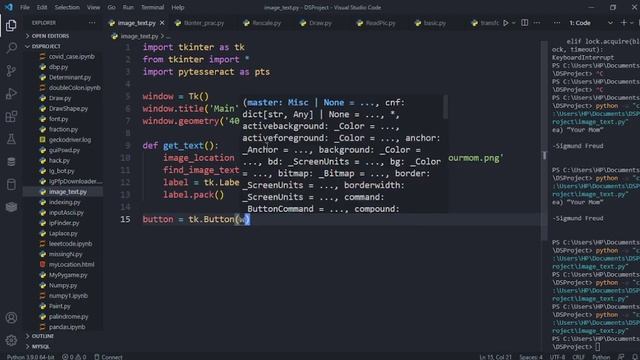The width and height of the screenshot is (640, 360).
Task: Open Run and Debug view
Action: [11, 94]
